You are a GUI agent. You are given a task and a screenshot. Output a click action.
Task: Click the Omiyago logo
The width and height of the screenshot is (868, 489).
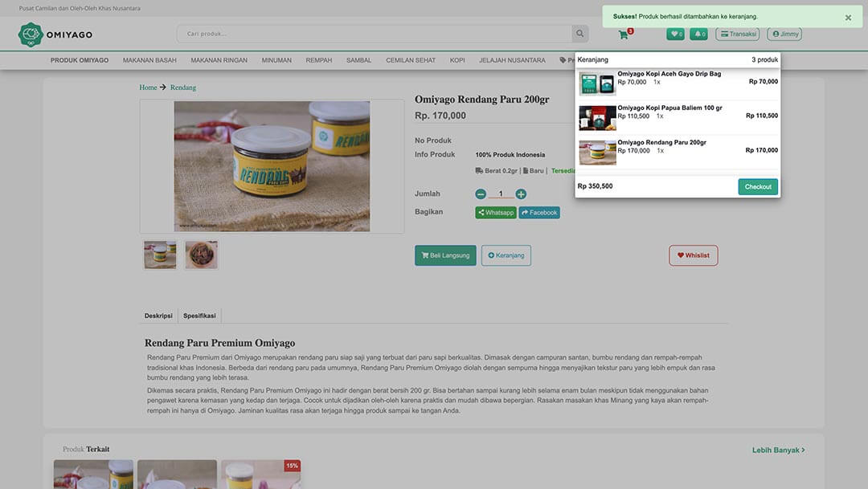55,35
